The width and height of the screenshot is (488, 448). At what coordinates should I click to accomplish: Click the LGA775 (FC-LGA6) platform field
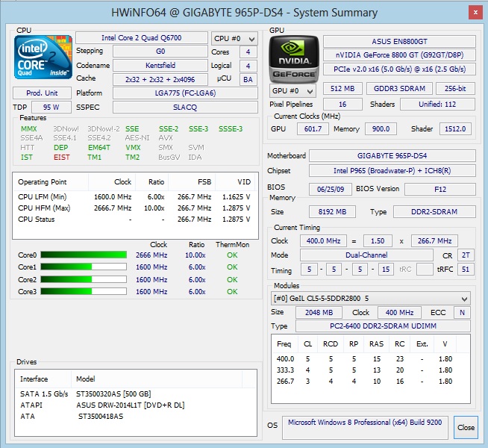185,93
